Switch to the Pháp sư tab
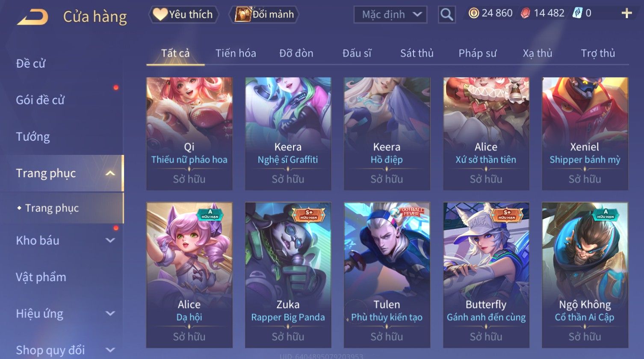The width and height of the screenshot is (644, 359). (477, 53)
